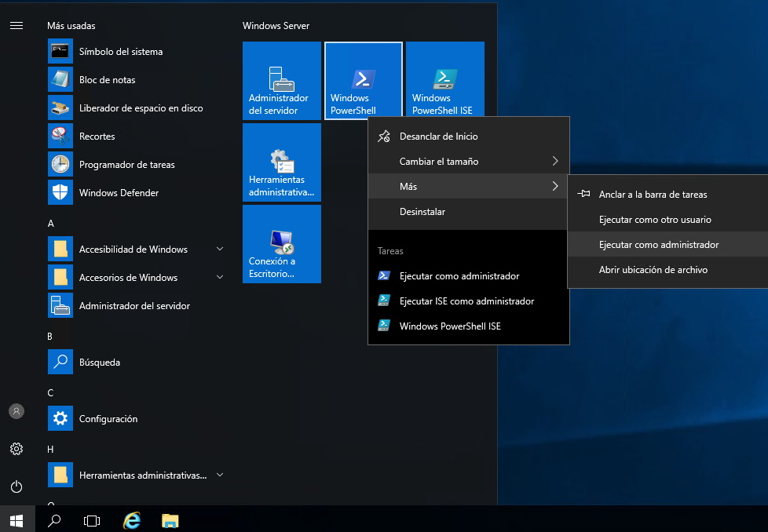This screenshot has width=768, height=532.
Task: Click the letter C section header
Action: (50, 393)
